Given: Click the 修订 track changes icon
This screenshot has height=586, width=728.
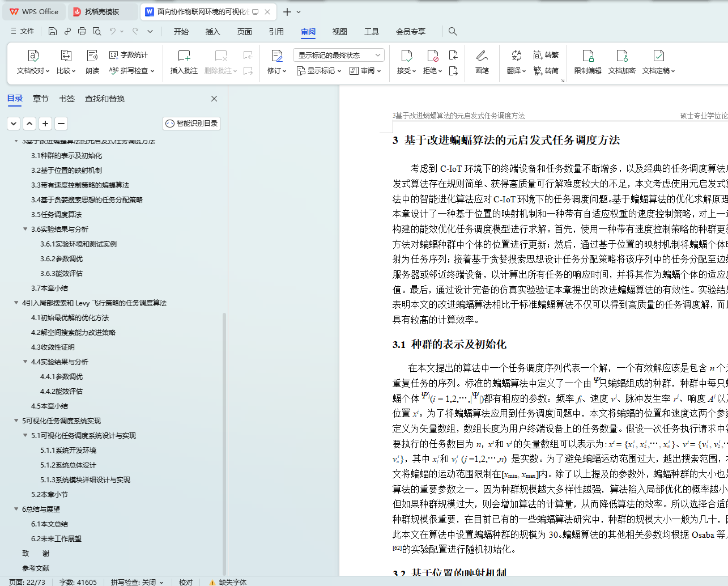Looking at the screenshot, I should [x=277, y=56].
